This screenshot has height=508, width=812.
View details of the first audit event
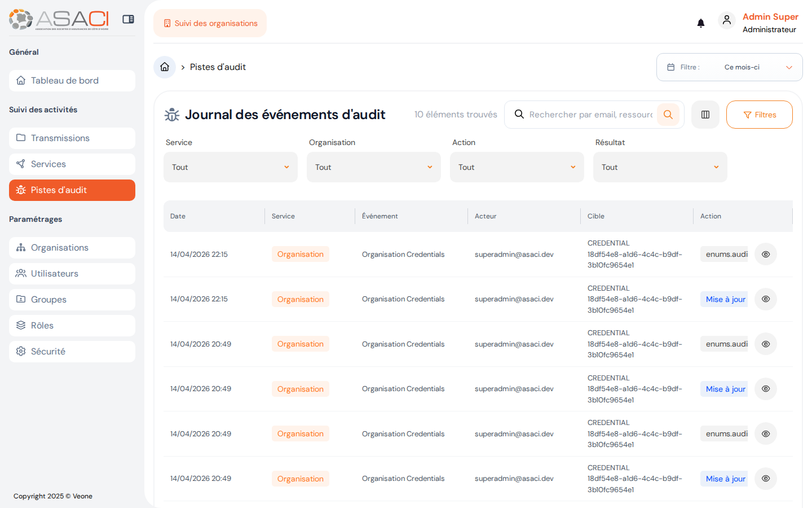click(x=765, y=254)
